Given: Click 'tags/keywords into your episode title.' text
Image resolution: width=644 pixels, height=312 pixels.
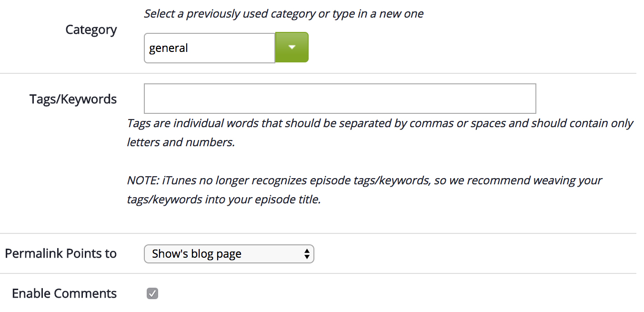Looking at the screenshot, I should [x=224, y=200].
